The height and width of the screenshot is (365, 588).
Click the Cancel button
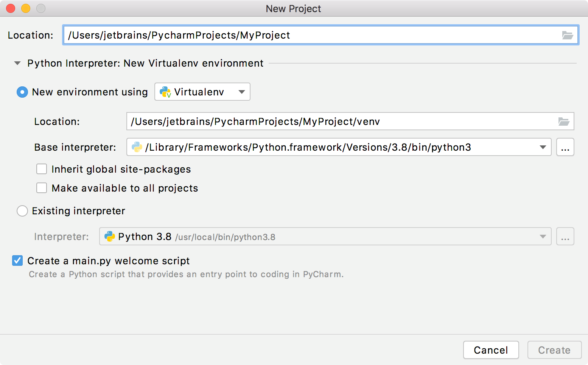pyautogui.click(x=491, y=350)
